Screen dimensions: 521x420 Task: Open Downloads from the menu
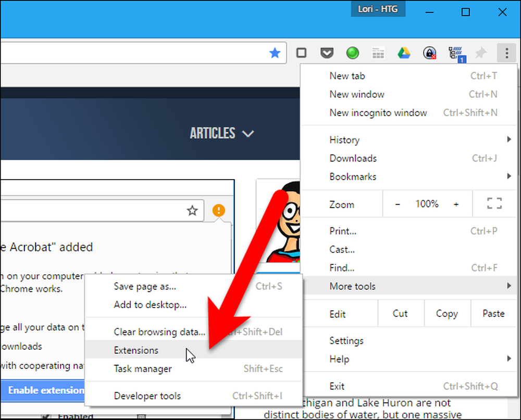408,158
